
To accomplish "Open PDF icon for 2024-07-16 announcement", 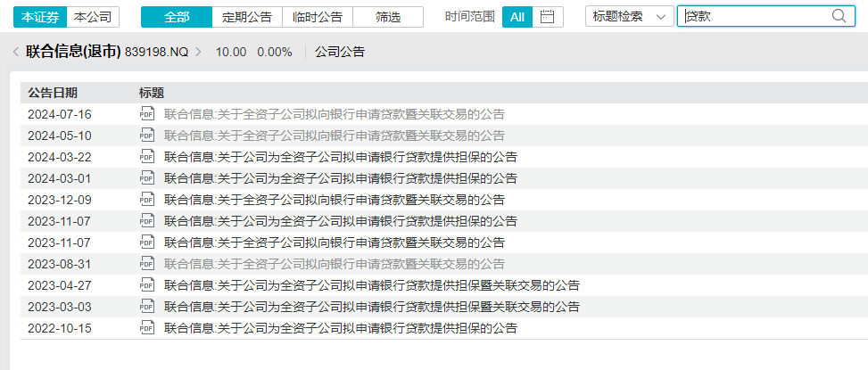I will click(x=146, y=114).
